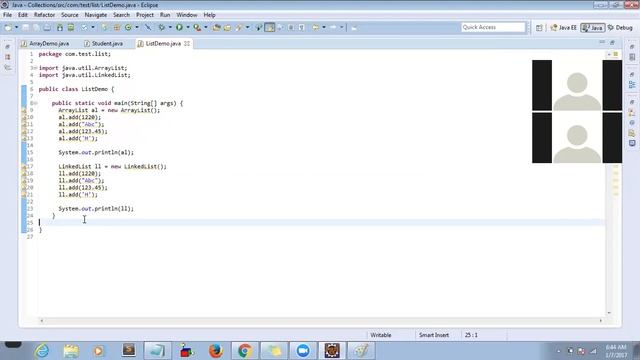Click the Back navigation arrow in toolbar
640x360 pixels.
click(x=315, y=27)
